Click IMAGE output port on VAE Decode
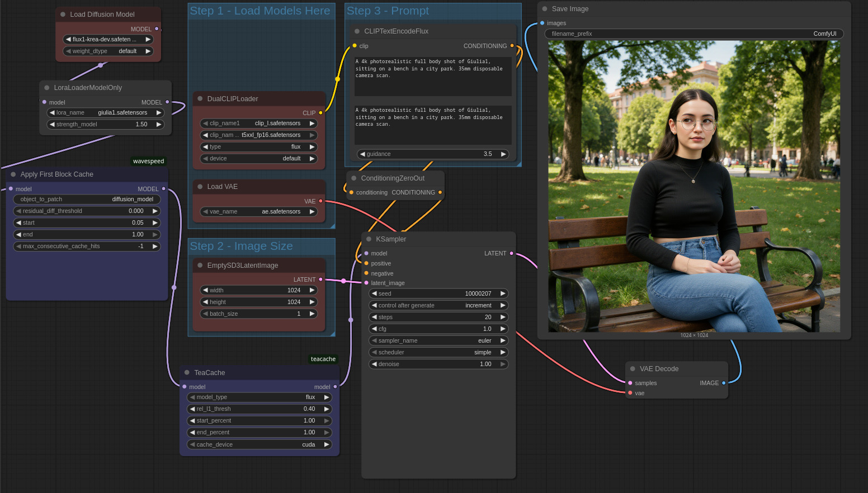The height and width of the screenshot is (493, 868). 724,383
